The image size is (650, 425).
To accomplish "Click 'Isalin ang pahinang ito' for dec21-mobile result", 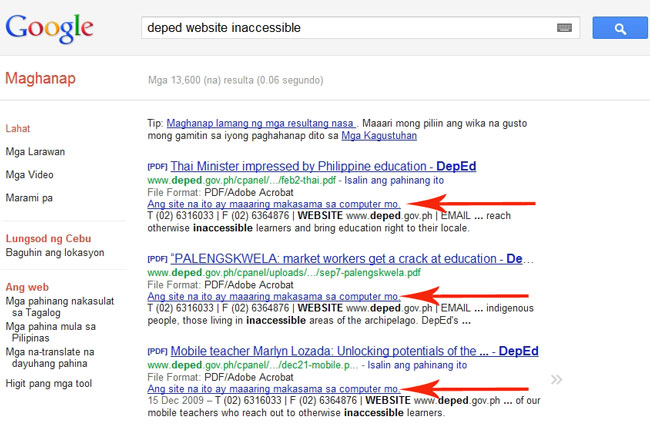I will 417,365.
